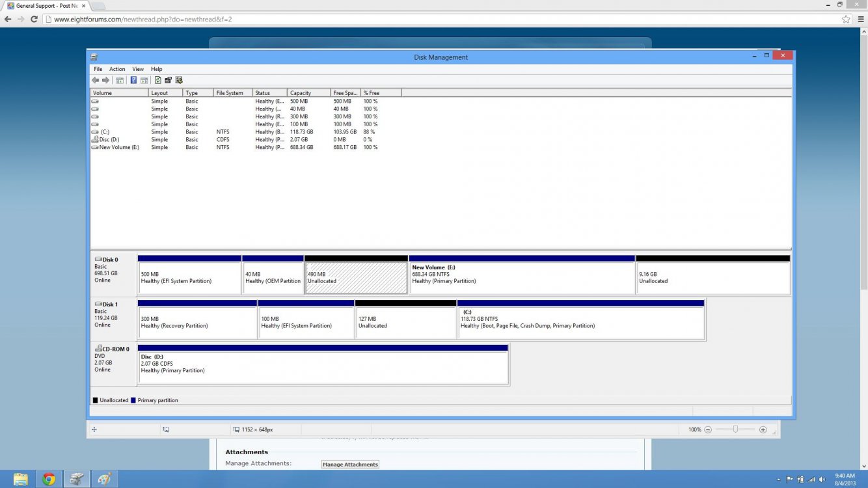Sort by the Layout column header
The width and height of the screenshot is (868, 488).
[x=165, y=93]
